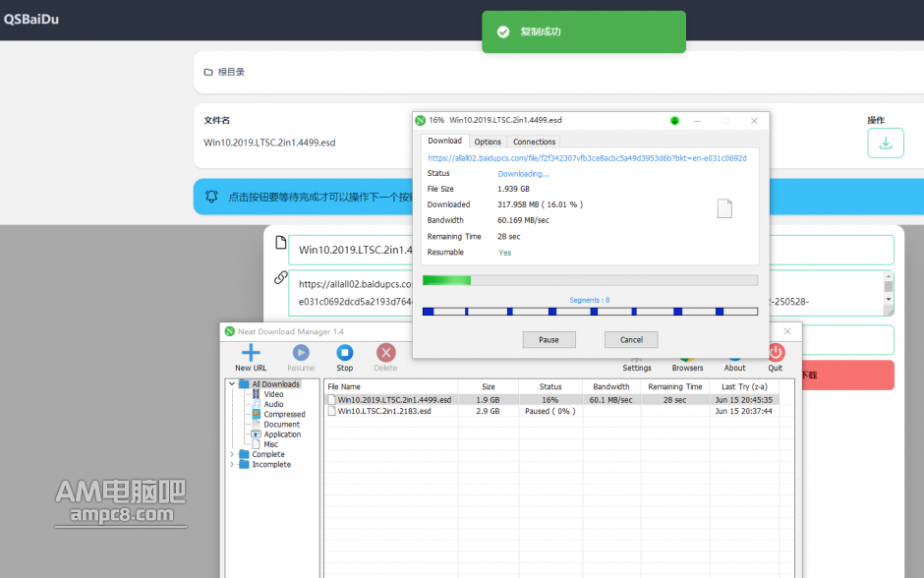Viewport: 924px width, 578px height.
Task: Click the 60.1 MB/sec bandwidth cell
Action: [x=611, y=399]
